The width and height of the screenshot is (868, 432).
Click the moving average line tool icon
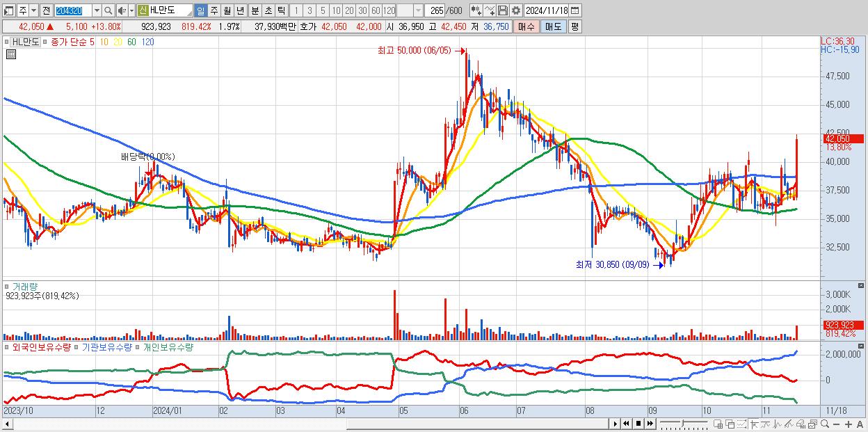point(766,424)
